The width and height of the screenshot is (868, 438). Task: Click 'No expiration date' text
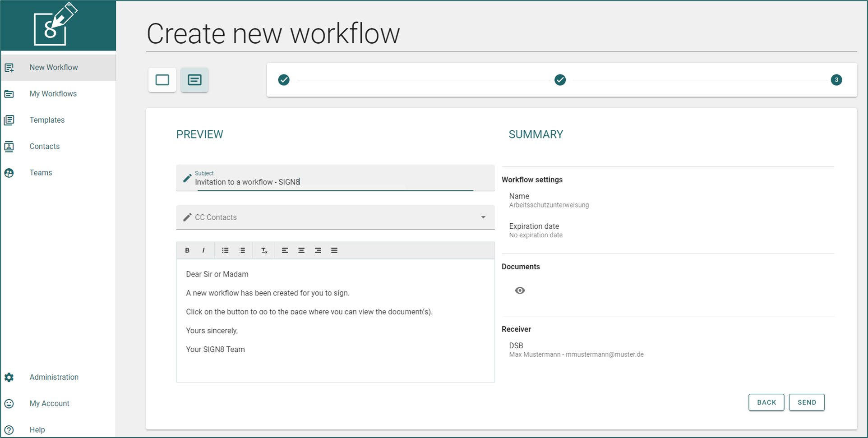(536, 235)
